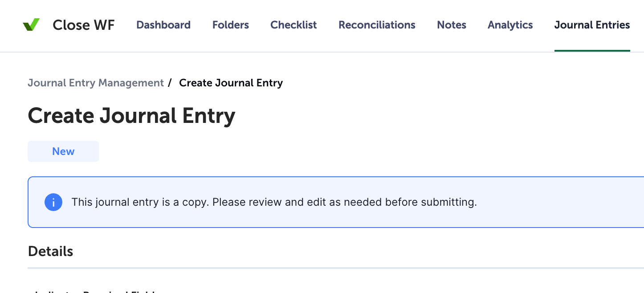Click the current Create Journal Entry breadcrumb
The width and height of the screenshot is (644, 293).
tap(231, 83)
